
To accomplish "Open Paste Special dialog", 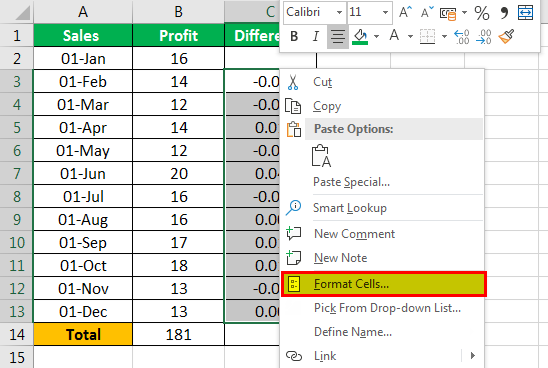I will tap(382, 182).
